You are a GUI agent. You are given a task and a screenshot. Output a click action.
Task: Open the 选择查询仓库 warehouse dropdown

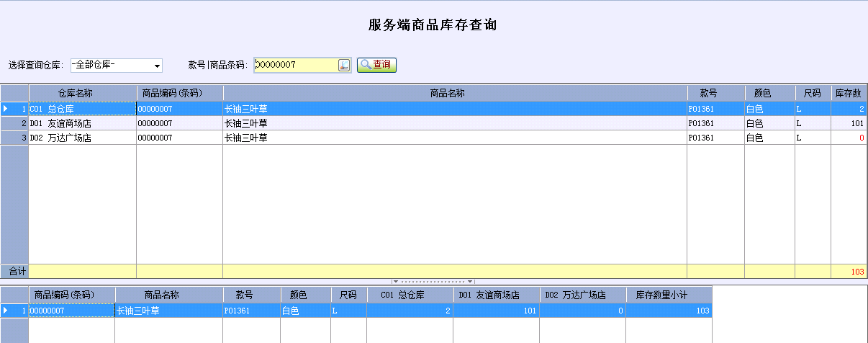click(x=157, y=66)
